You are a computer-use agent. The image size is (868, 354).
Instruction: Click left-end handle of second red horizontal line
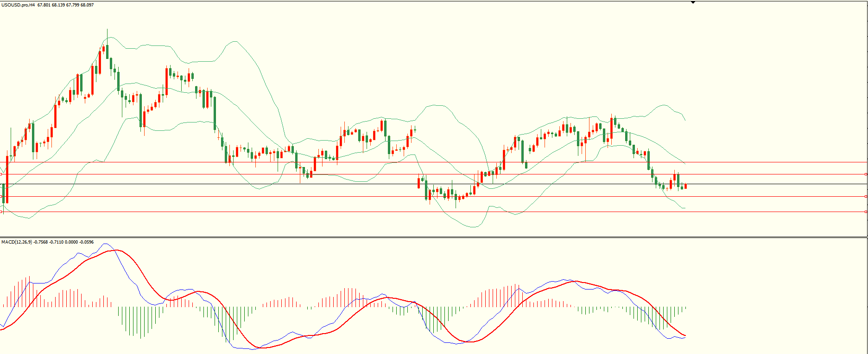point(1,174)
